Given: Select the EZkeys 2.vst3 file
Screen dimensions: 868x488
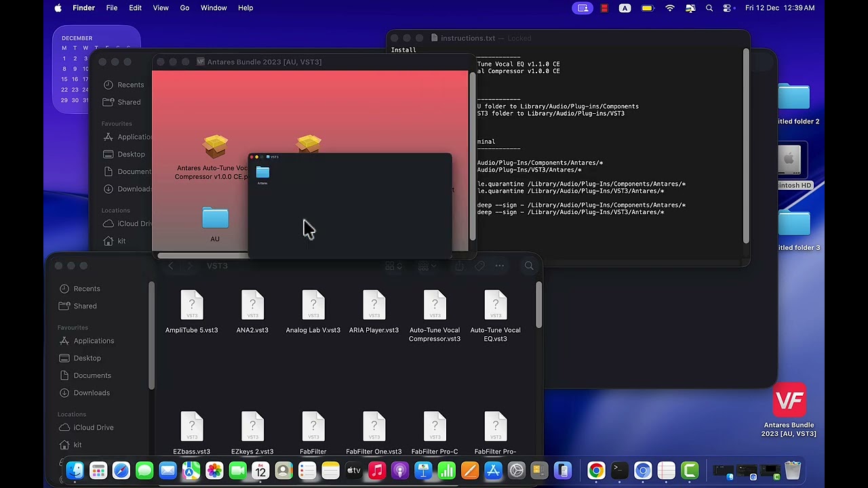Looking at the screenshot, I should point(252,434).
